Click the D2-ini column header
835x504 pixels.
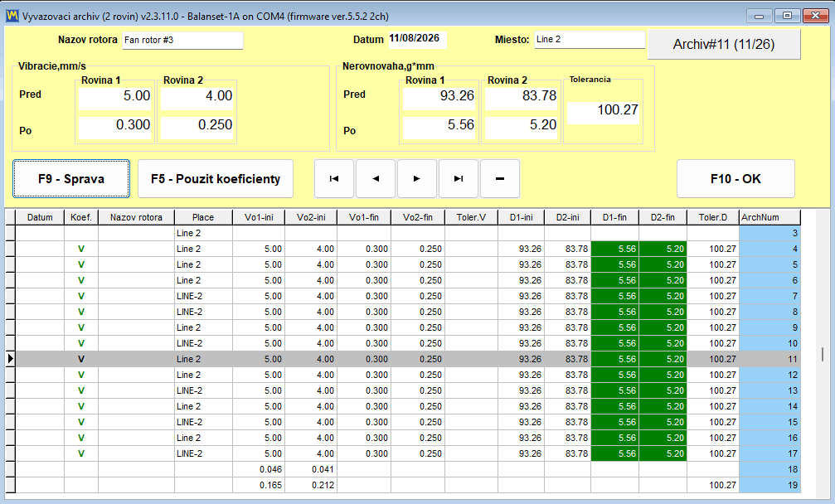568,217
